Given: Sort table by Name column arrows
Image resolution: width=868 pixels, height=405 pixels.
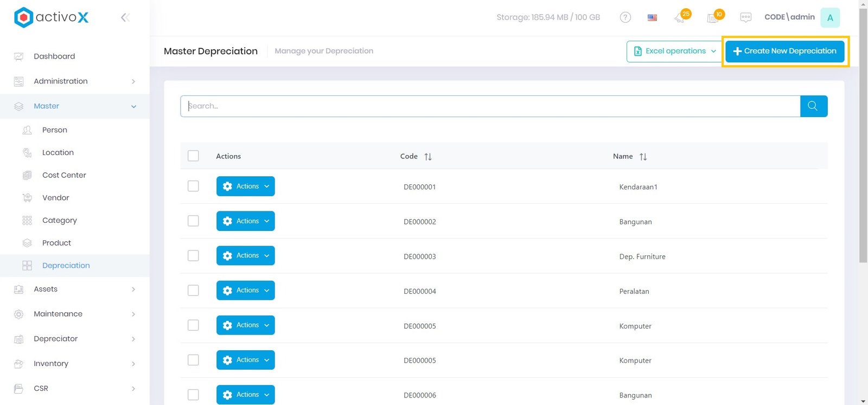Looking at the screenshot, I should (x=643, y=157).
